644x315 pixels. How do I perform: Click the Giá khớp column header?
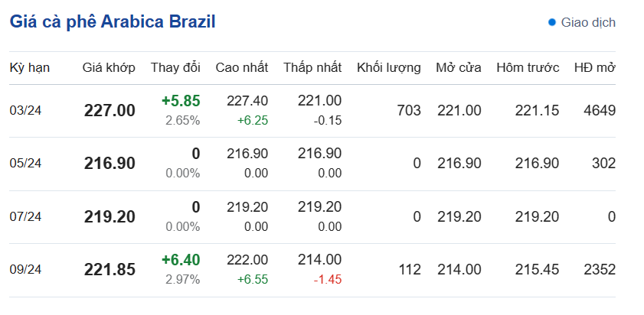[x=109, y=67]
